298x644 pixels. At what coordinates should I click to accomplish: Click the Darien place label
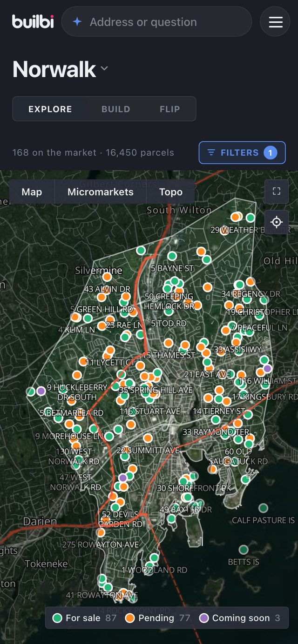[40, 522]
